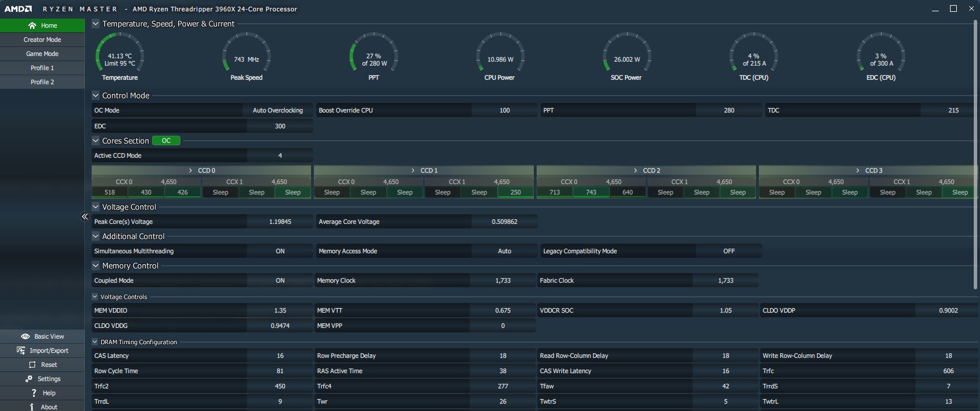The height and width of the screenshot is (411, 980).
Task: Expand the CCD 3 header arrow
Action: [x=858, y=170]
